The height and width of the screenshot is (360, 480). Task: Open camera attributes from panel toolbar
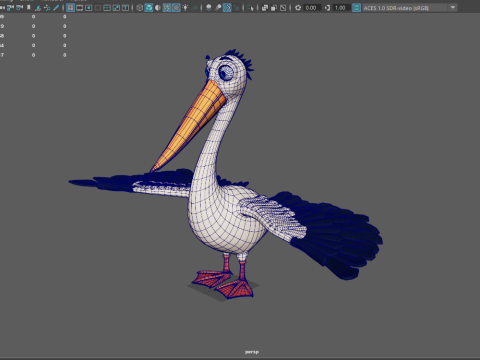[19, 8]
